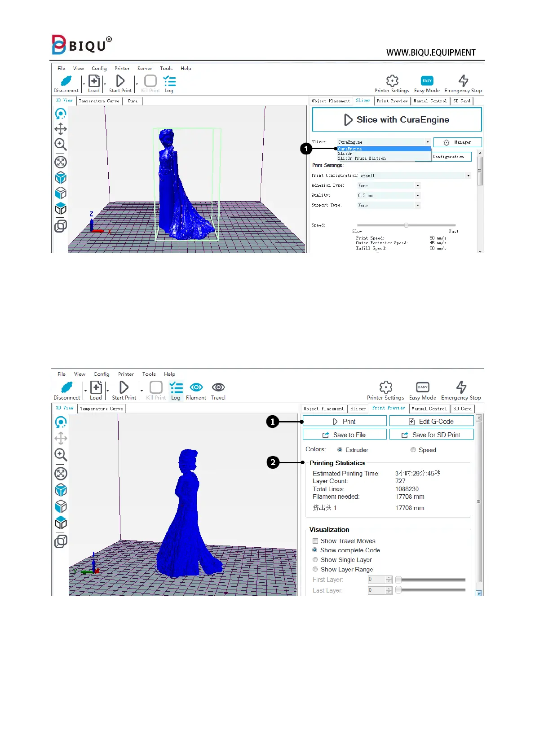Enable the Show Travel Moves checkbox
Viewport: 535px width, 756px height.
coord(315,541)
